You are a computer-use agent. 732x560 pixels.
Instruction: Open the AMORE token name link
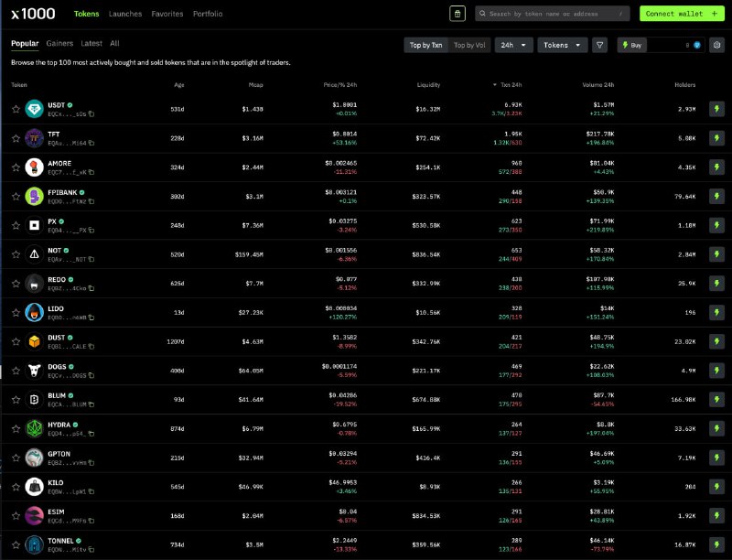(59, 163)
